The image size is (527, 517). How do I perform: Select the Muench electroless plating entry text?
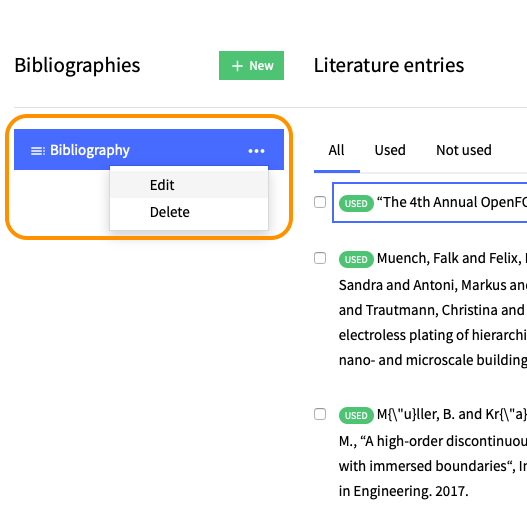click(x=433, y=309)
